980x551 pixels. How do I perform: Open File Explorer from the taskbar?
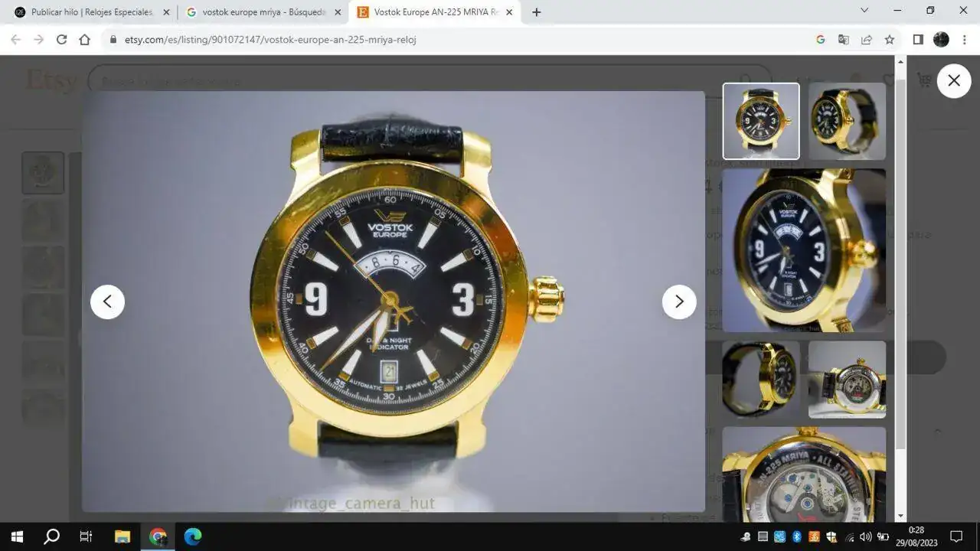pos(122,536)
